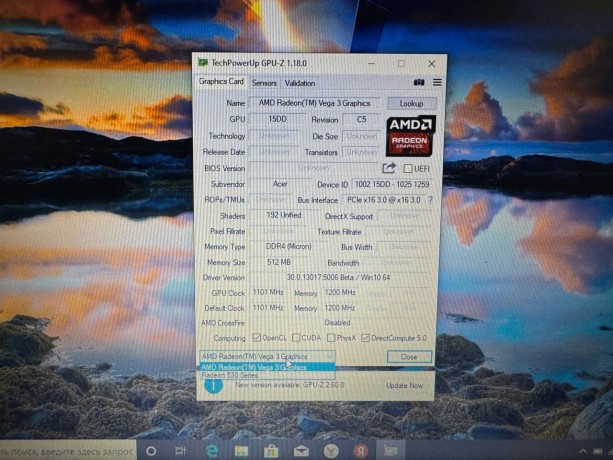613x460 pixels.
Task: Launch Microsoft Edge from taskbar
Action: pos(212,451)
